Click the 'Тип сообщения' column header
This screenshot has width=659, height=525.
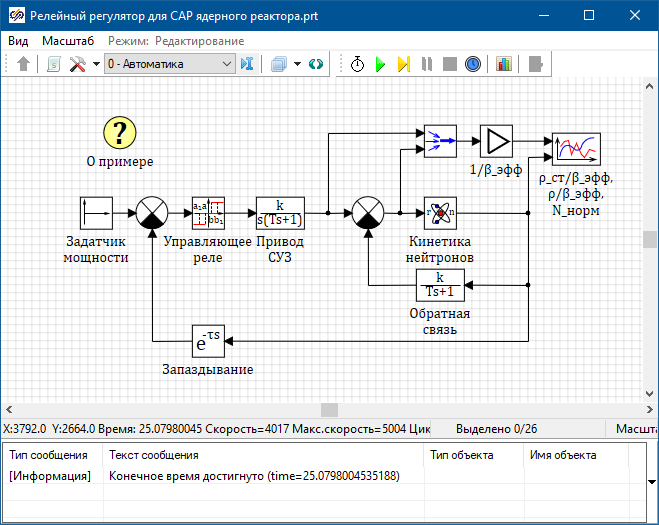[48, 455]
